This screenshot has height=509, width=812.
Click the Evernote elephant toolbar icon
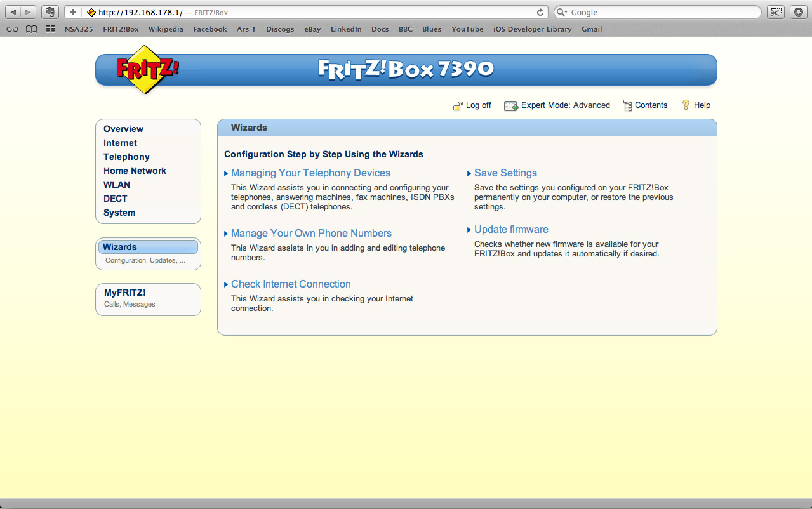point(50,12)
